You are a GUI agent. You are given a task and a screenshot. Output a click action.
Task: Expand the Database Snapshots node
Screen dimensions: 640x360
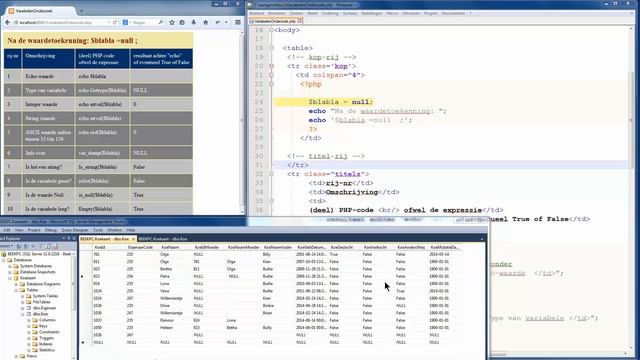point(10,272)
